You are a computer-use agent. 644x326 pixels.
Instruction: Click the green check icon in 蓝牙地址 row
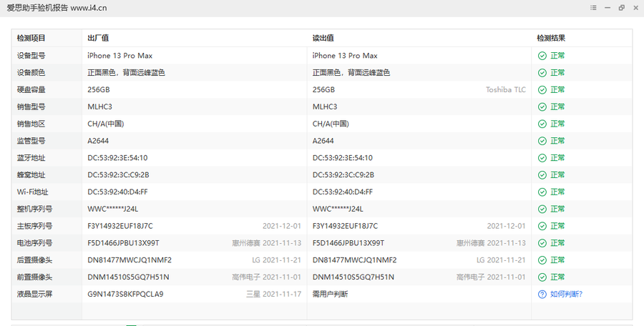(542, 158)
